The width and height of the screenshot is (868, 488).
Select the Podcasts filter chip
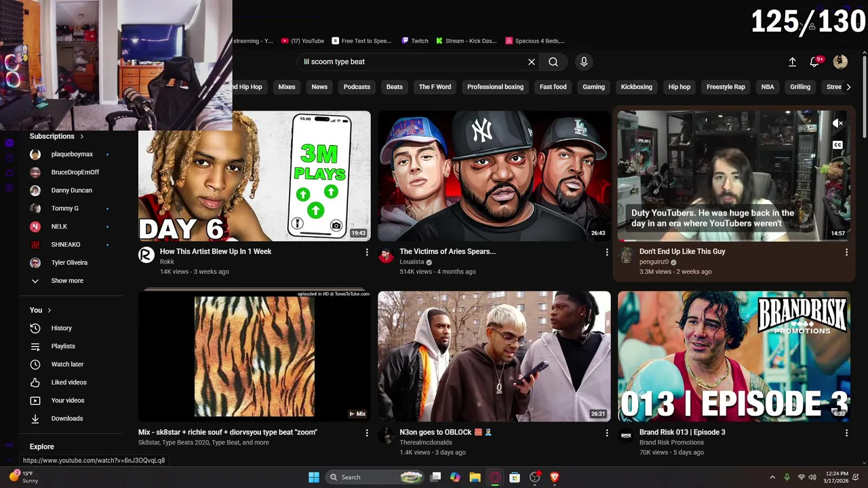357,87
